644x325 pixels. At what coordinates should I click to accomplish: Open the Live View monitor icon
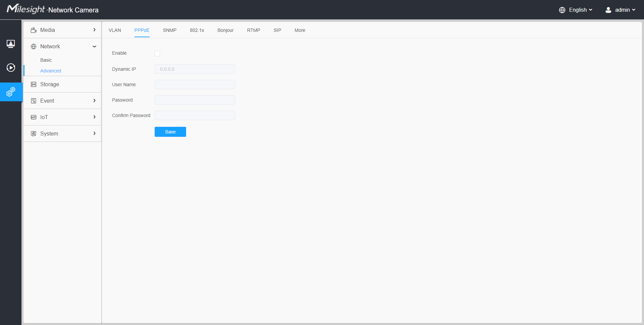tap(11, 44)
